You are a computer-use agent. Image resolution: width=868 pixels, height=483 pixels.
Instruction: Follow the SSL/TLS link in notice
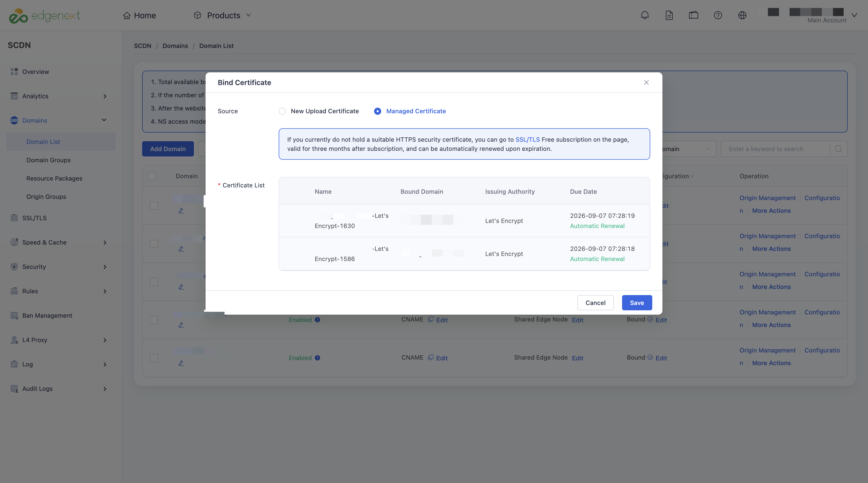pyautogui.click(x=528, y=139)
